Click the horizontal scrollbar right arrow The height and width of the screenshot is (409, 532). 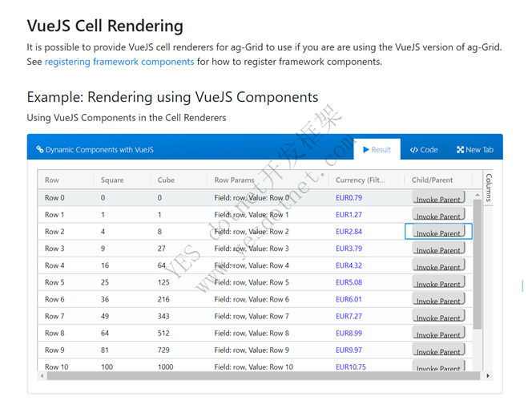point(488,375)
